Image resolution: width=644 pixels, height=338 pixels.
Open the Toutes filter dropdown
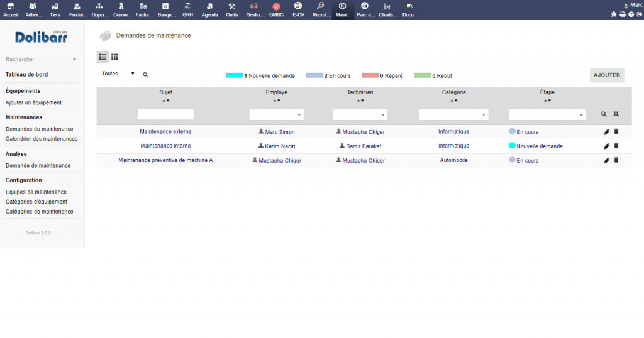click(119, 74)
